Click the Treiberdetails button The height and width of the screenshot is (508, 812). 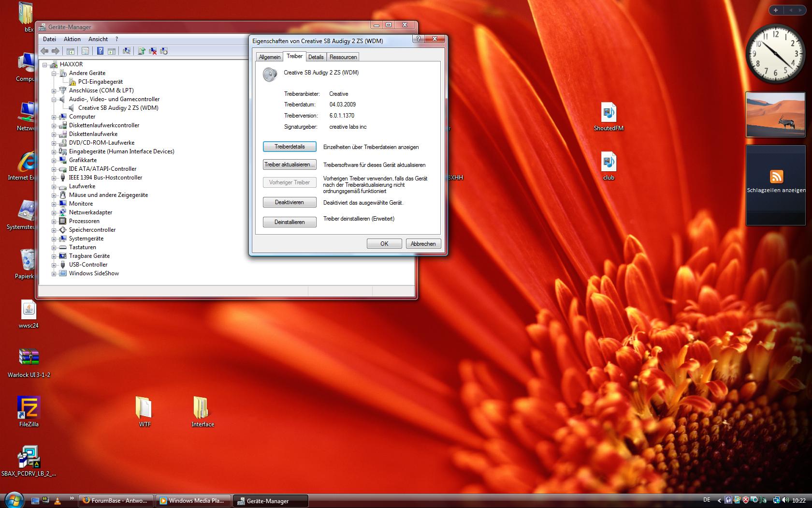[x=290, y=147]
